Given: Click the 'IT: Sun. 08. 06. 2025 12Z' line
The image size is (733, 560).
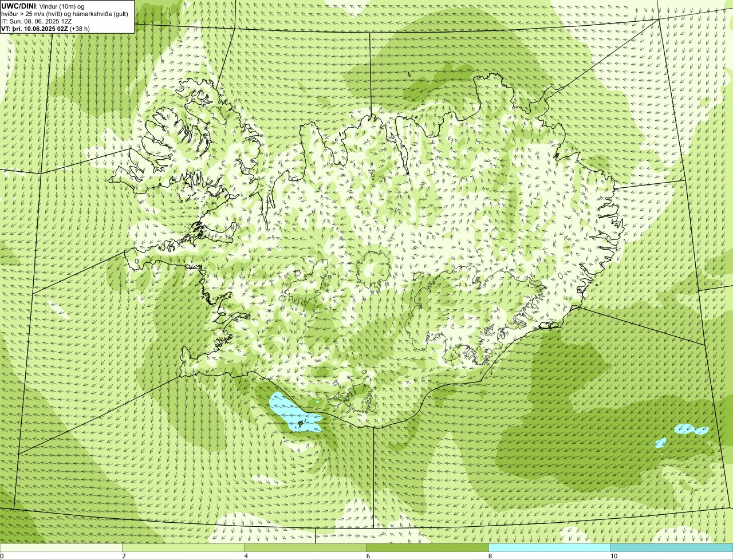Looking at the screenshot, I should point(37,21).
